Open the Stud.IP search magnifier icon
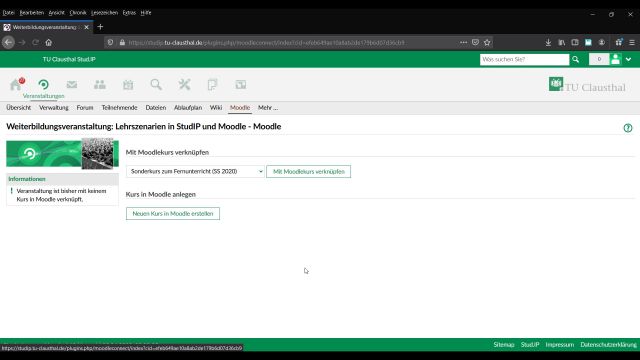The image size is (640, 360). point(156,84)
